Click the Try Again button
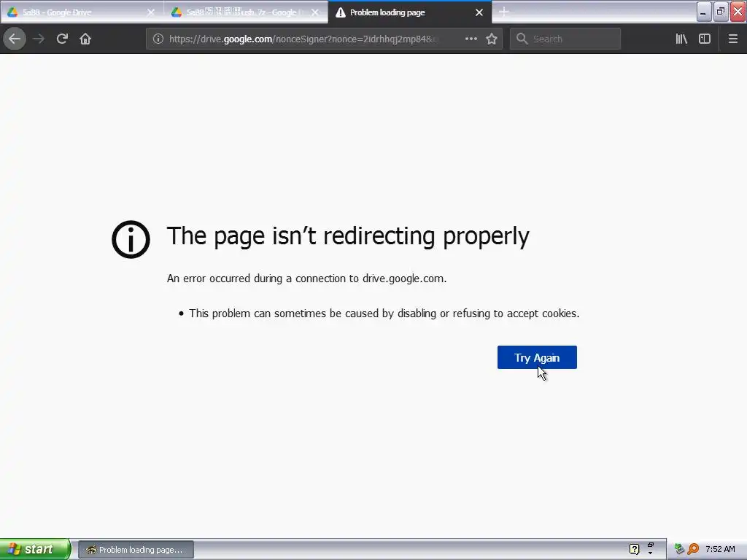Screen dimensions: 747x560 537,357
